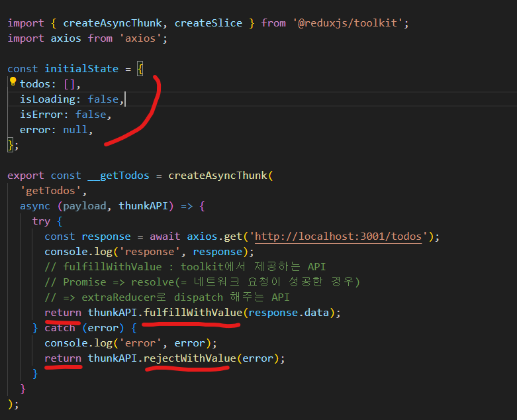Click 'createSlice' in the import statement
Image resolution: width=517 pixels, height=420 pixels.
pyautogui.click(x=209, y=23)
